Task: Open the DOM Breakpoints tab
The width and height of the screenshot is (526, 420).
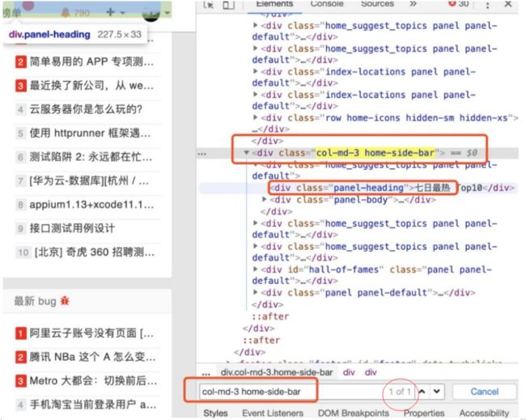Action: tap(354, 413)
